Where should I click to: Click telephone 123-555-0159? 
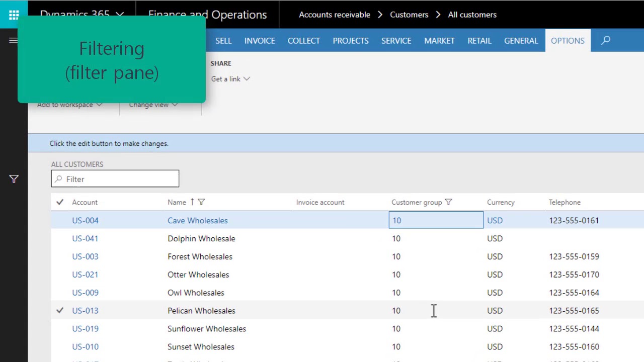click(x=574, y=256)
